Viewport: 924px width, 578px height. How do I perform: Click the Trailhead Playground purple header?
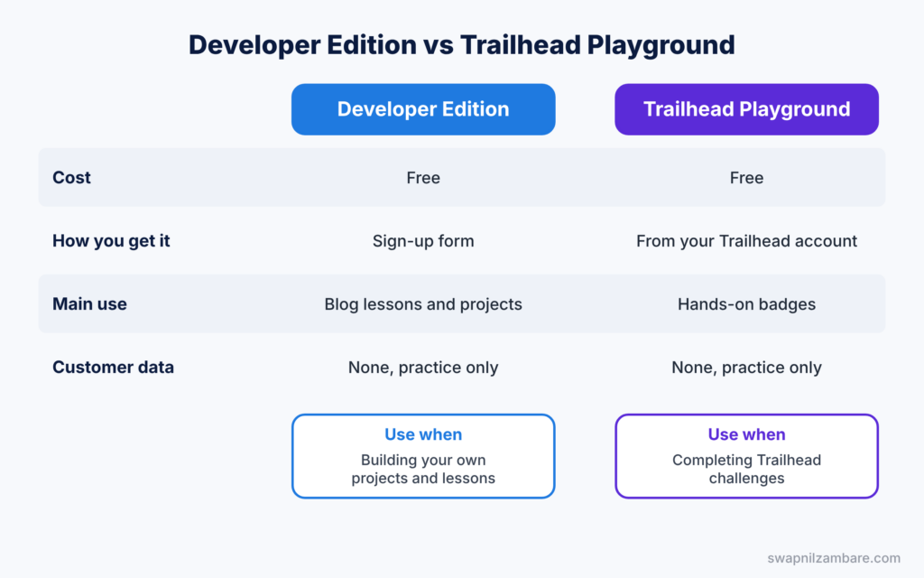[746, 109]
